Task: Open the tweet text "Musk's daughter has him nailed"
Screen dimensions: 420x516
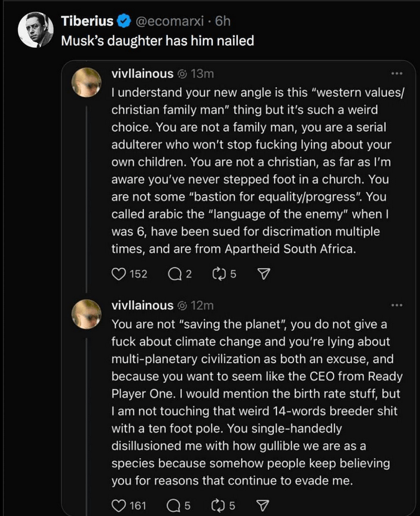Action: (157, 41)
